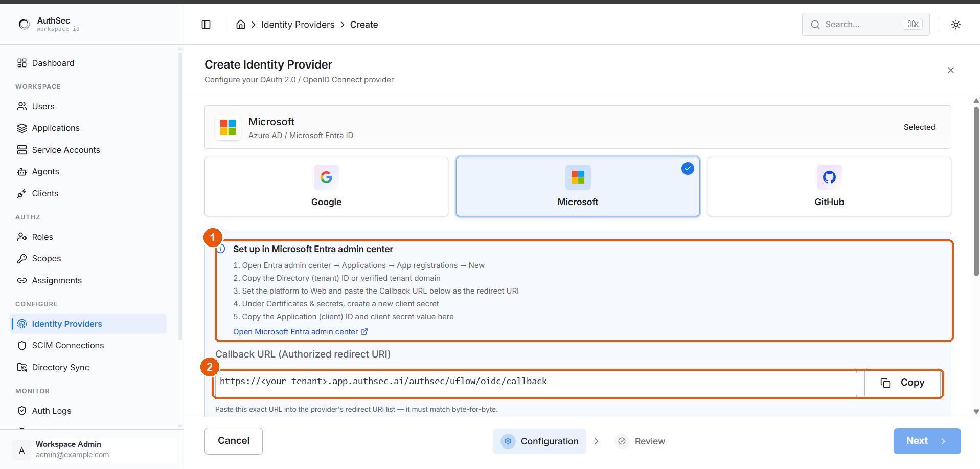980x469 pixels.
Task: Click the Scopes key icon
Action: coord(22,259)
